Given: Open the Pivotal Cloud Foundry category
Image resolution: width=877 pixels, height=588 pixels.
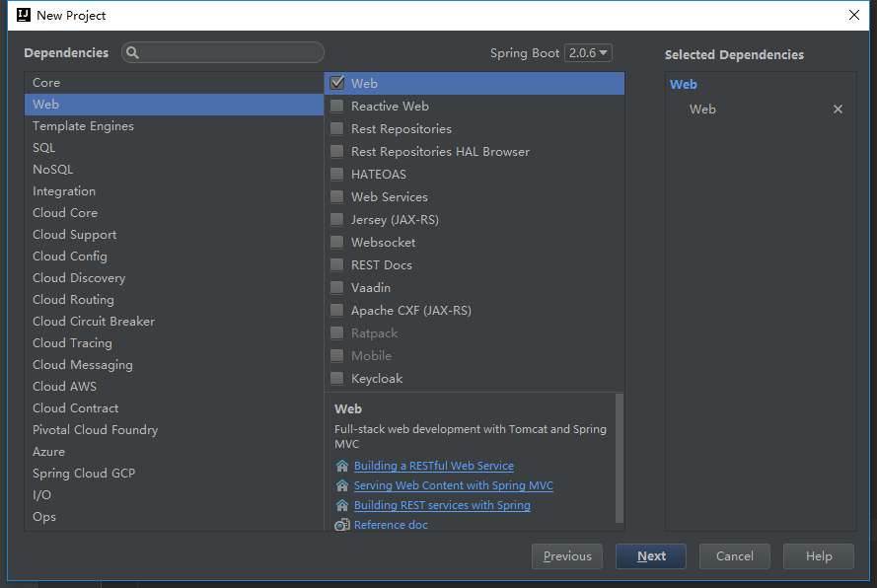Looking at the screenshot, I should (174, 430).
